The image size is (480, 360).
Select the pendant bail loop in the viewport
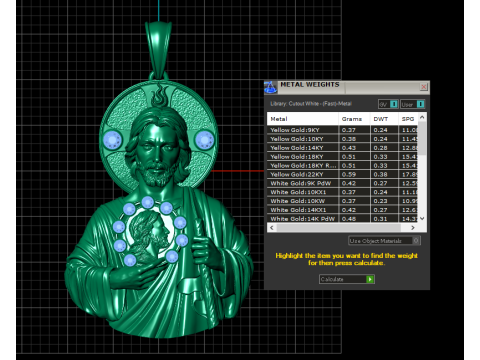coord(159,50)
